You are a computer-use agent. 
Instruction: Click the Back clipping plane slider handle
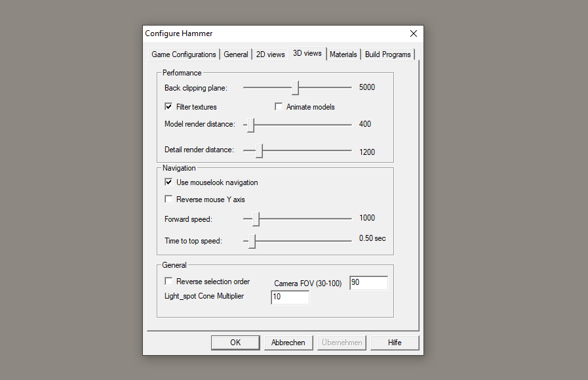tap(296, 87)
